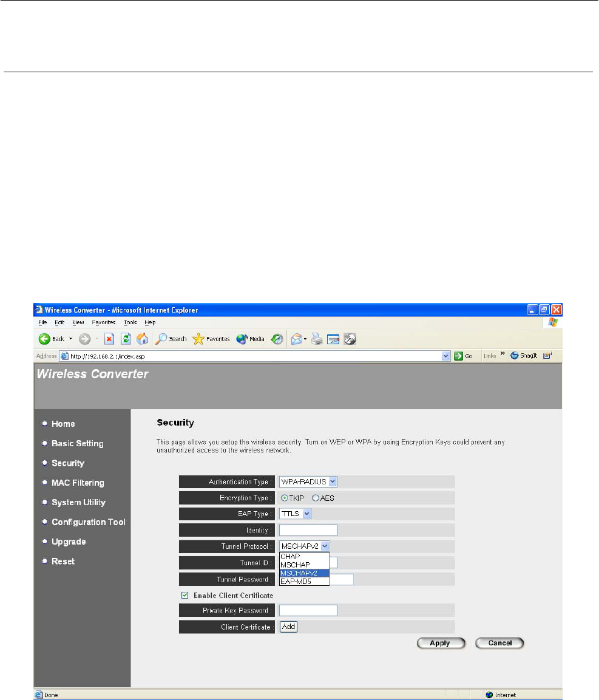Click the icon right of SnagIt

tap(547, 355)
